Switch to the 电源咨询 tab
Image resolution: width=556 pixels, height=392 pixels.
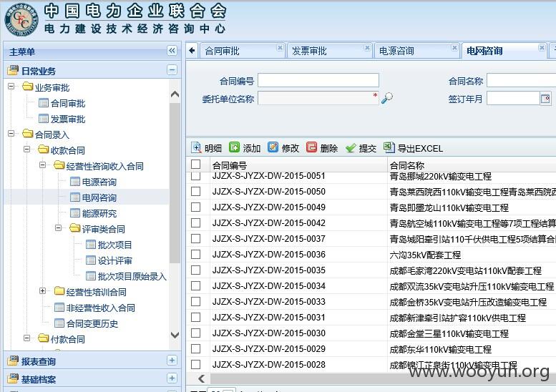[396, 51]
